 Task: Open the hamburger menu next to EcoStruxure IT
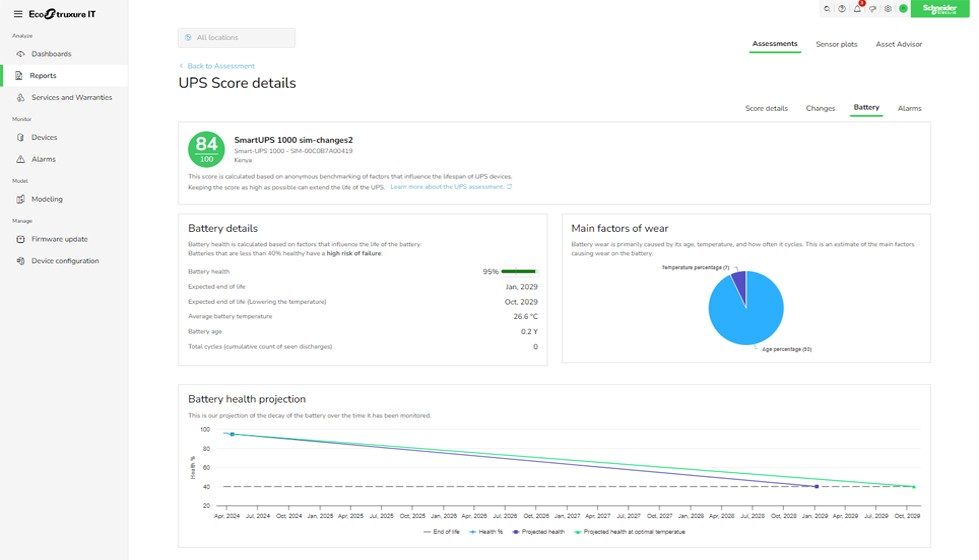point(18,14)
